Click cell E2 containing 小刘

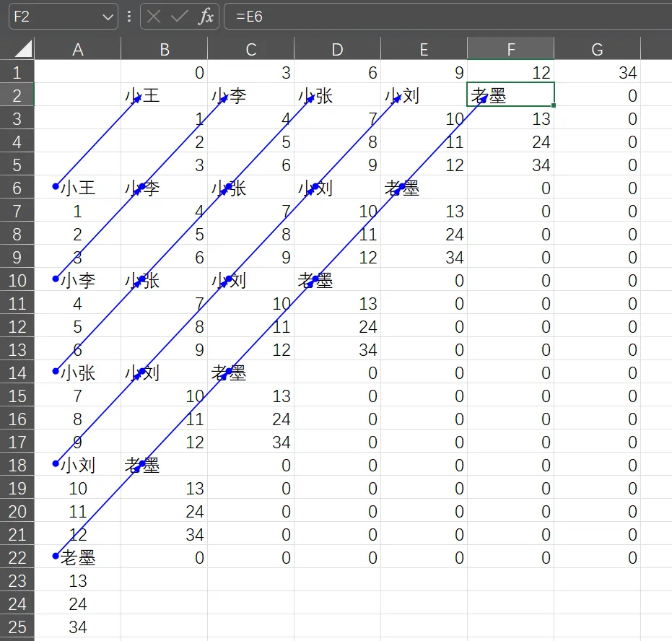point(424,95)
